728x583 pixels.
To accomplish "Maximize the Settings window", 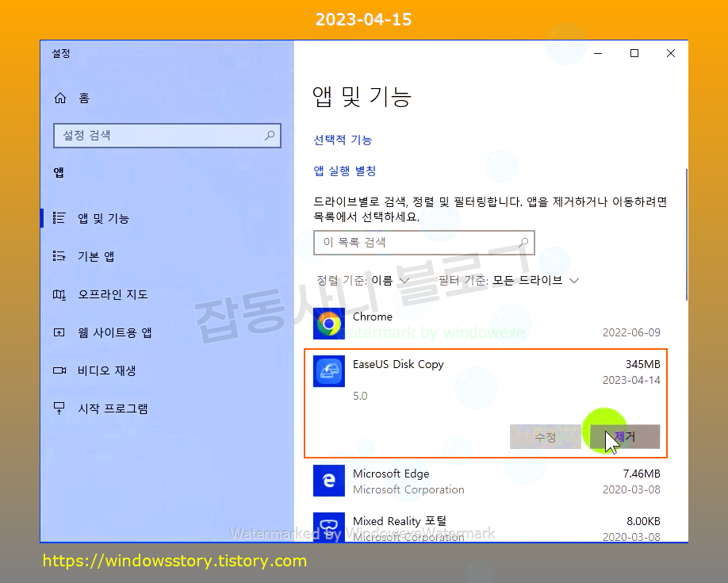I will pos(634,53).
